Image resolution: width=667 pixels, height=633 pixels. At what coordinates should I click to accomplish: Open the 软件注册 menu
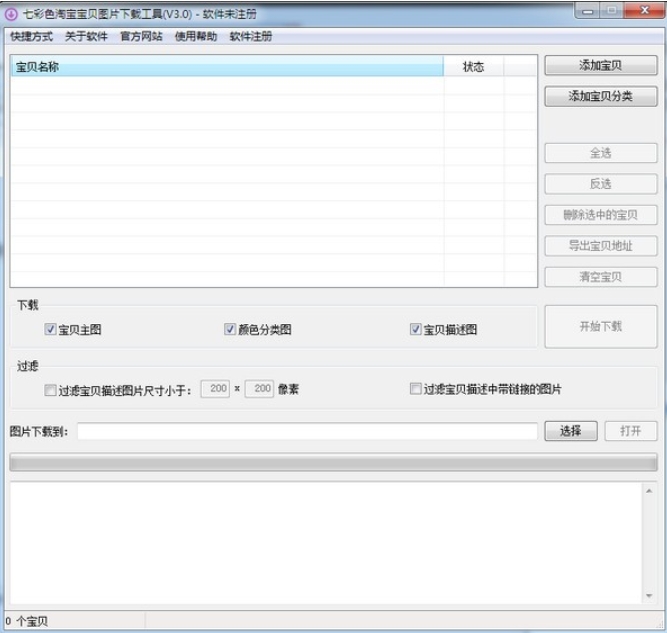(251, 37)
